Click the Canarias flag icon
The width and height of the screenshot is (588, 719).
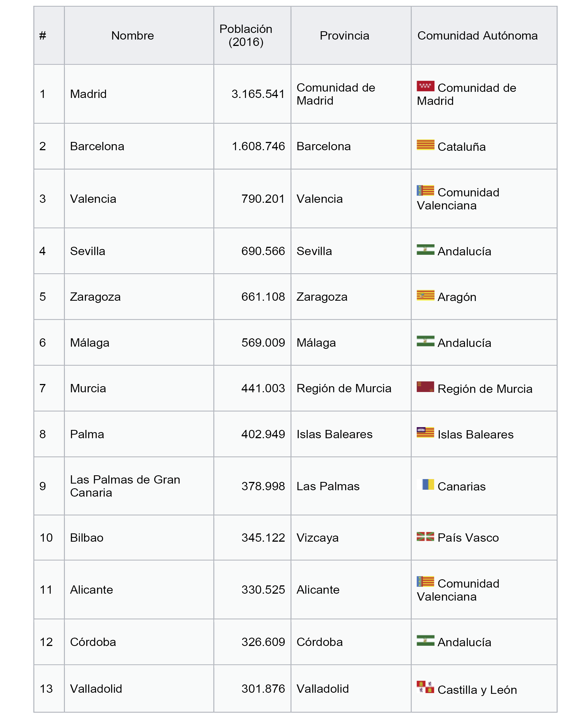[425, 484]
